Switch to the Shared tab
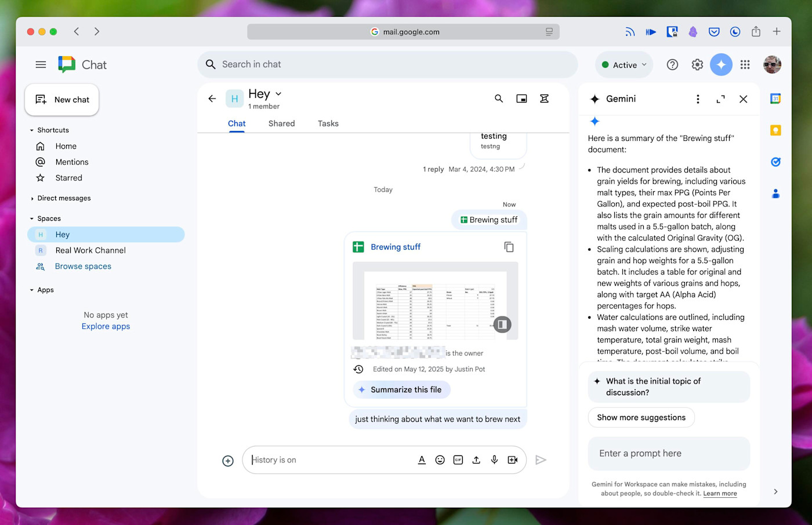The image size is (812, 525). pos(281,123)
